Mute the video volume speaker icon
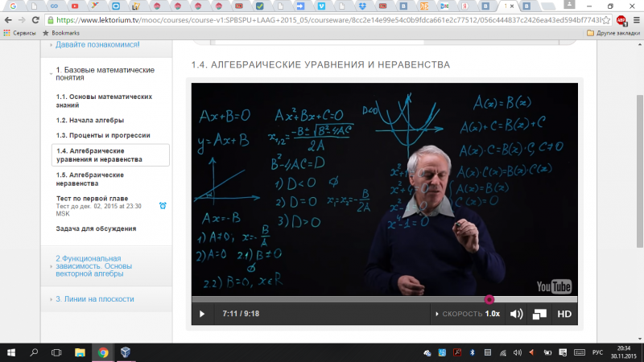Image resolution: width=644 pixels, height=362 pixels. [516, 314]
